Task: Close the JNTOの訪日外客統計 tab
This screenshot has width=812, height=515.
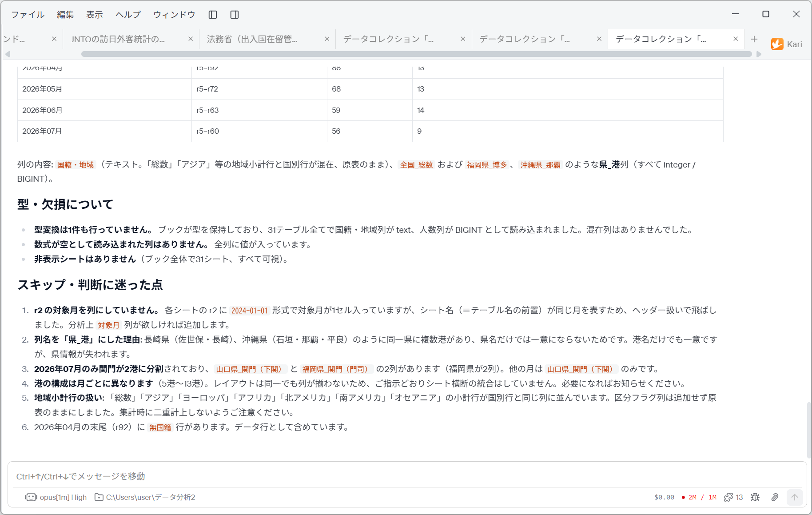Action: coord(191,39)
